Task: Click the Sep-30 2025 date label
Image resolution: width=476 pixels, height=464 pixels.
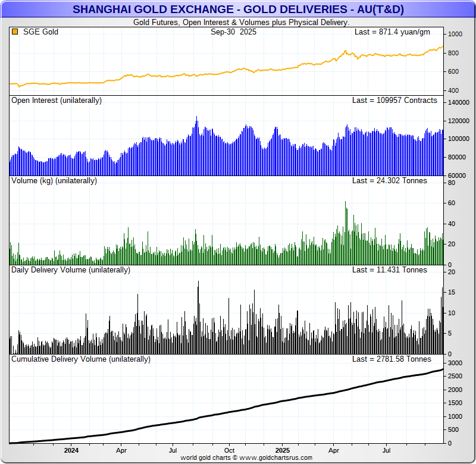Action: (x=233, y=32)
